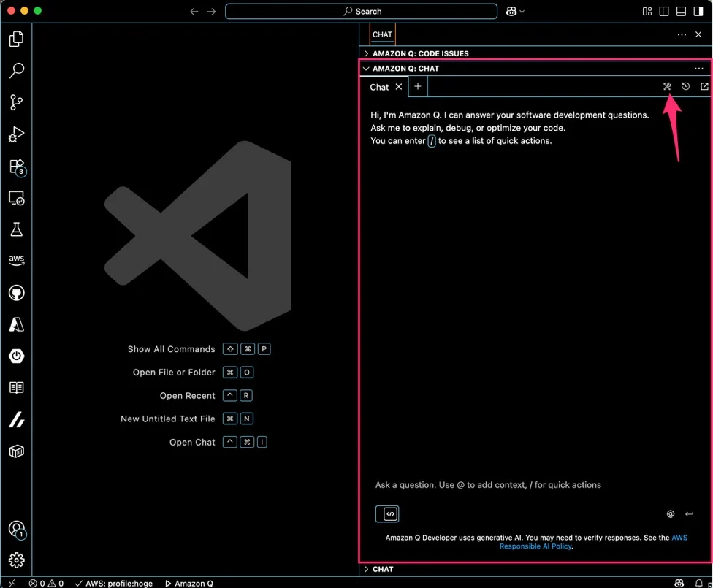Open the Copilot dropdown in the title bar
Viewport: 713px width, 588px height.
coord(515,12)
